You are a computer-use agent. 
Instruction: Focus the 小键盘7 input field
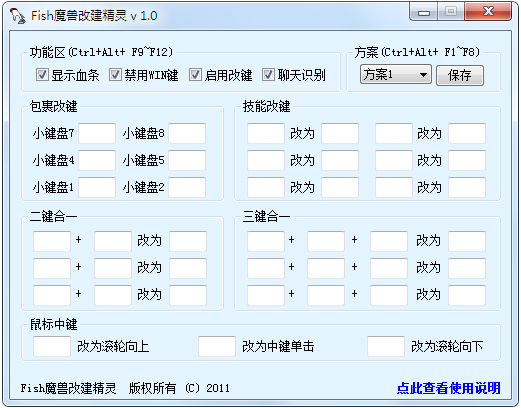click(x=97, y=133)
